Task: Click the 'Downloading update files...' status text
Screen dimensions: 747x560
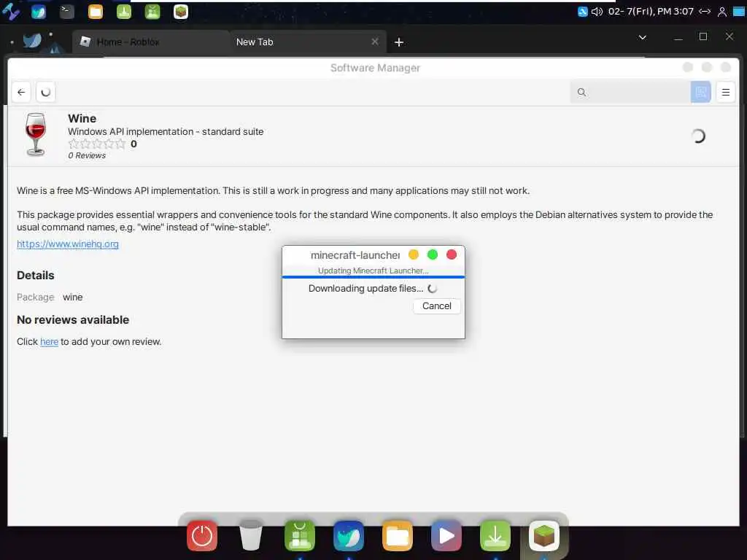Action: (x=365, y=288)
